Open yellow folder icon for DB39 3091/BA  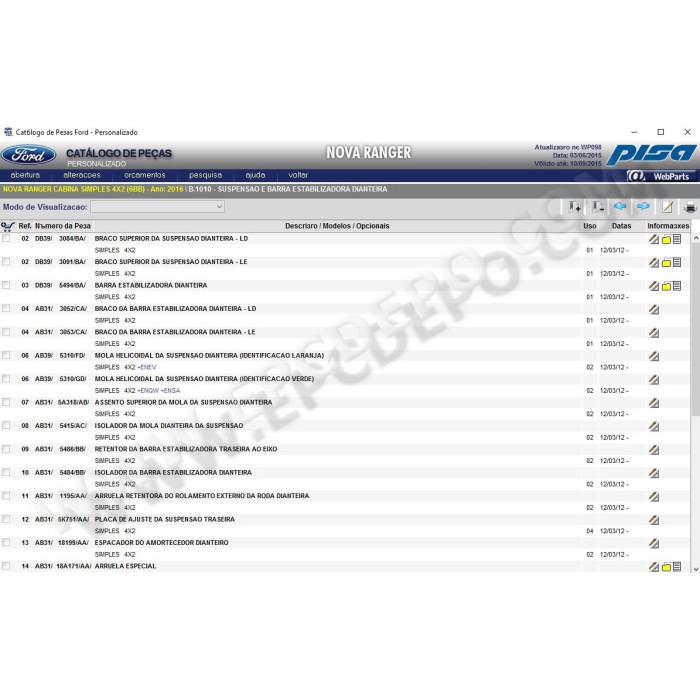point(666,263)
